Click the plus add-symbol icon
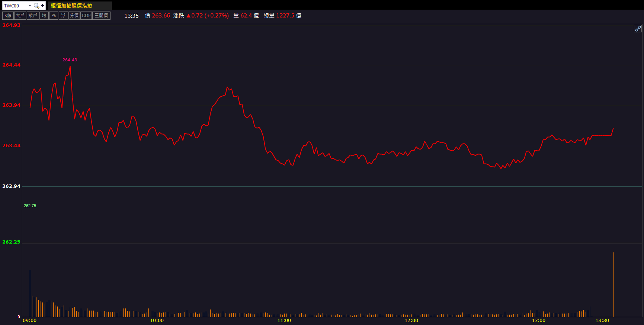The image size is (644, 325). tap(42, 6)
